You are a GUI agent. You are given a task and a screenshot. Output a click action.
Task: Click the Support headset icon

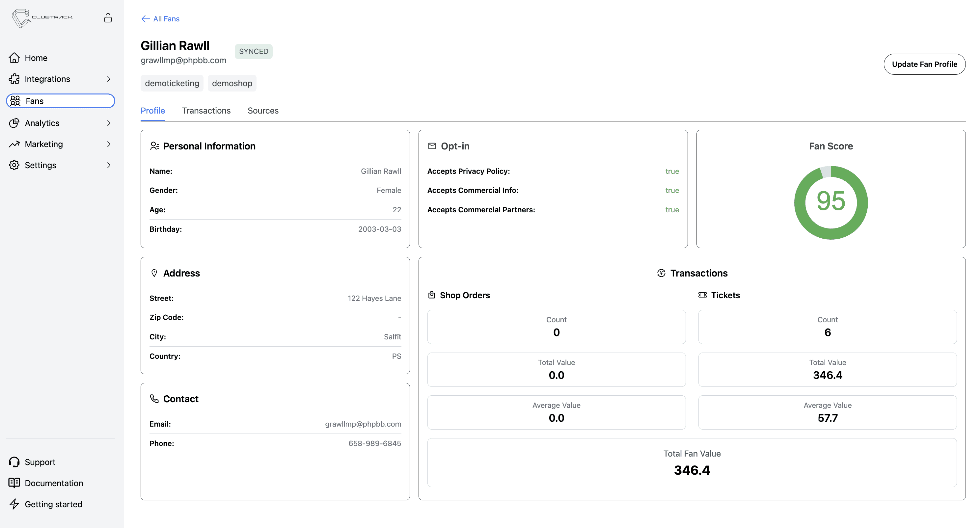point(14,462)
